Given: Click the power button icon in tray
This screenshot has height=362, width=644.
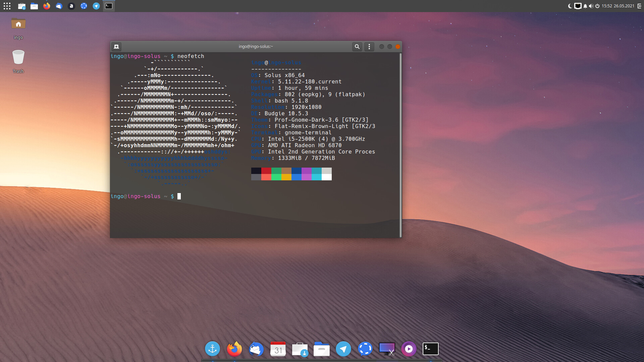Looking at the screenshot, I should pos(597,6).
